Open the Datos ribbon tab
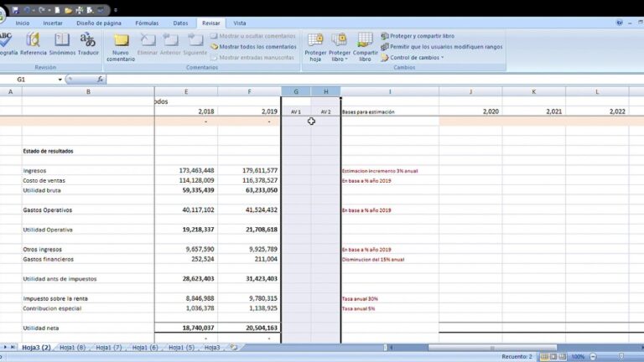644x362 pixels. pos(180,23)
